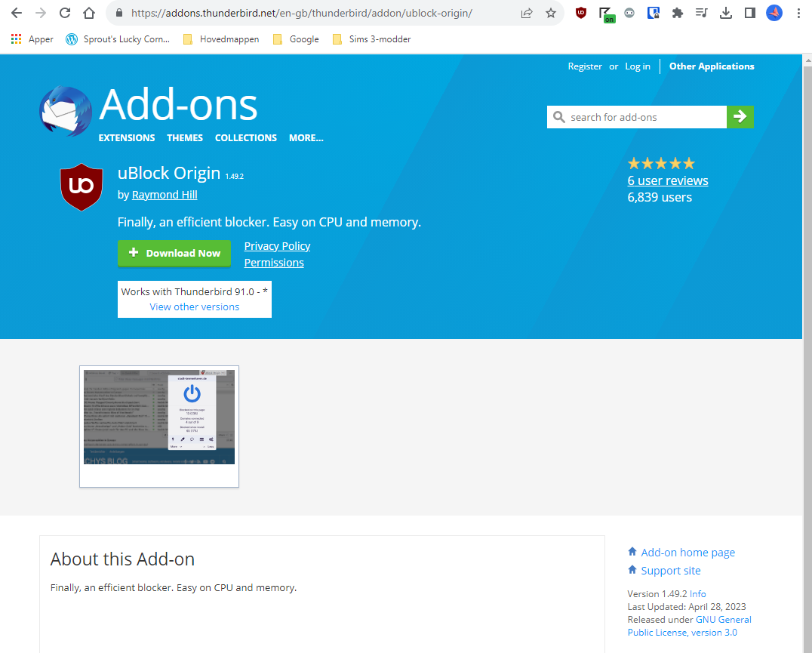The image size is (812, 653).
Task: Click the green arrow to submit the search
Action: tap(740, 117)
